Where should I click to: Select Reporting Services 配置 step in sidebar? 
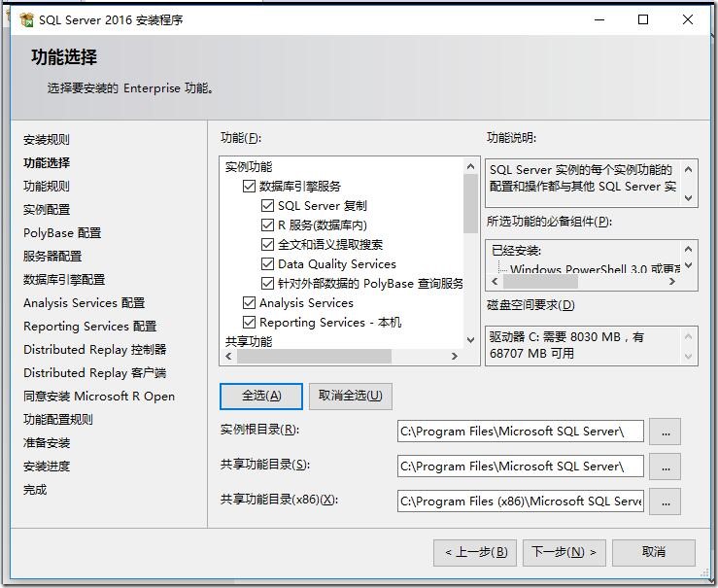tap(90, 327)
